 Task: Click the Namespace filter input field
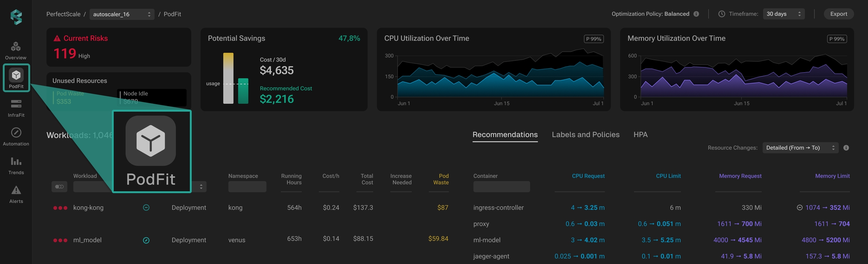click(x=247, y=187)
